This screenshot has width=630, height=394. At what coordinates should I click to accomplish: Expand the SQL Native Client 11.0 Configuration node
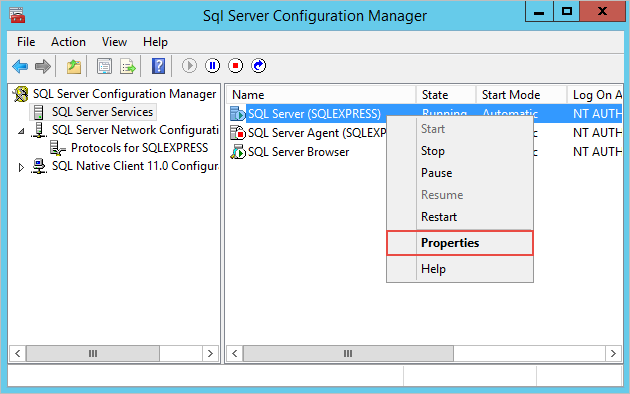click(21, 167)
